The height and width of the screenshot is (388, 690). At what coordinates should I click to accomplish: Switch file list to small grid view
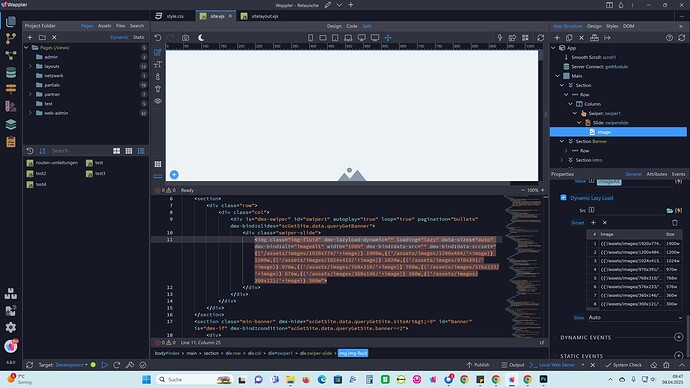coord(128,151)
